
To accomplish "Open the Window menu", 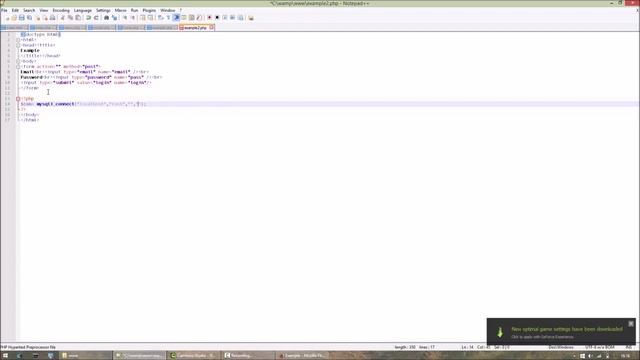I will 168,10.
